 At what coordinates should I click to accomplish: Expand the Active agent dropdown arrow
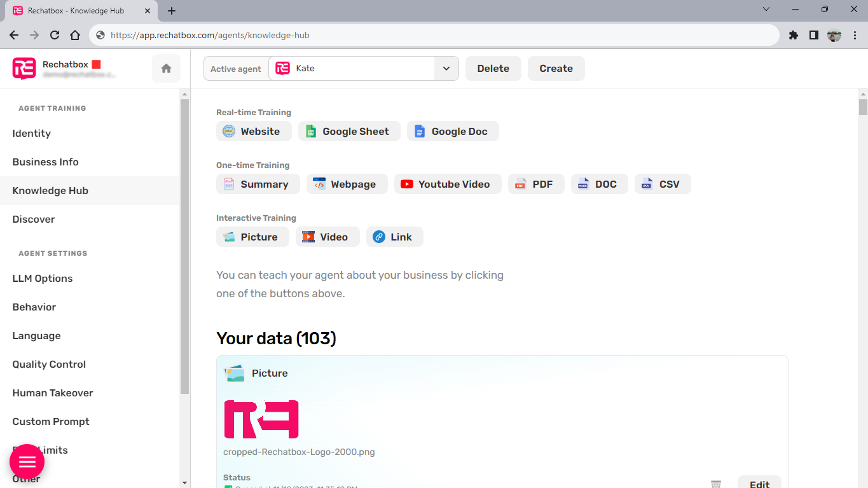(446, 69)
